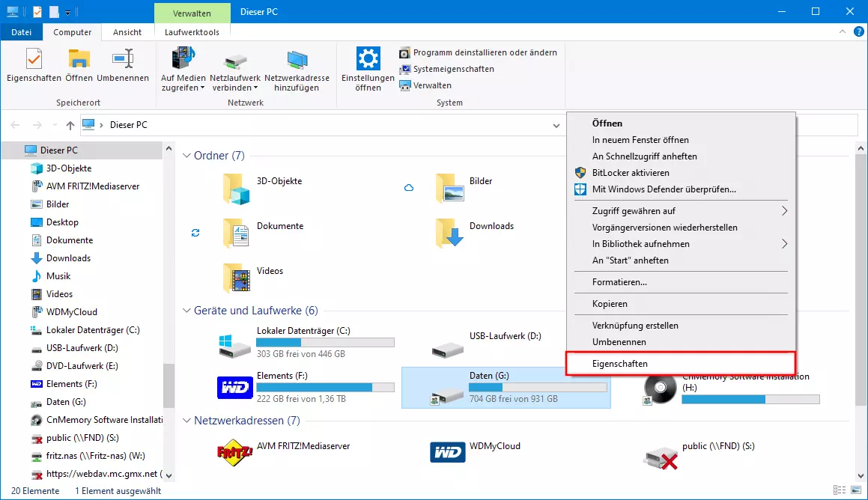Screen dimensions: 868x500
Task: Expand the In Bibliothek aufnehmen submenu
Action: pyautogui.click(x=681, y=244)
